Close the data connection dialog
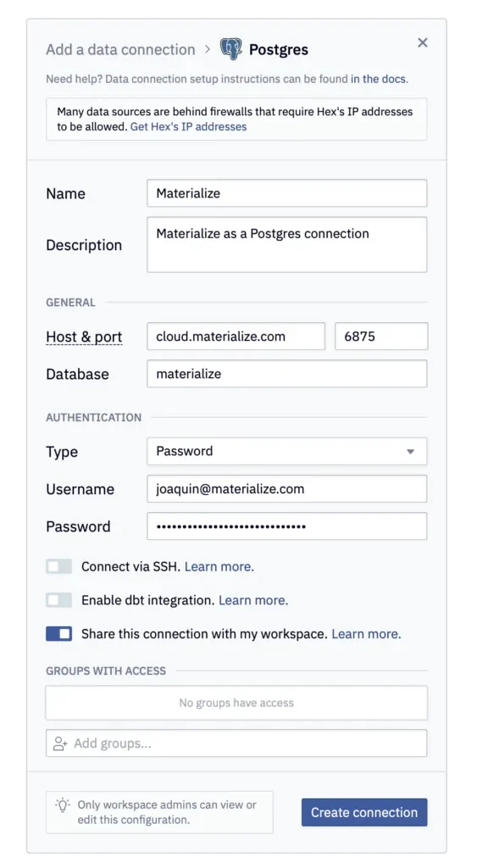The width and height of the screenshot is (477, 868). (422, 42)
